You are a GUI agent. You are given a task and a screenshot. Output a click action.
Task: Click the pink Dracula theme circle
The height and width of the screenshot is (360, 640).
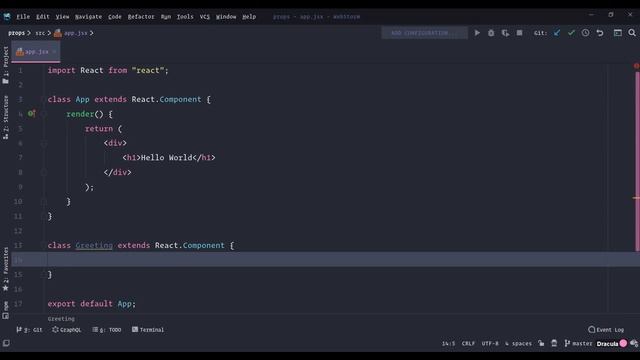click(623, 343)
